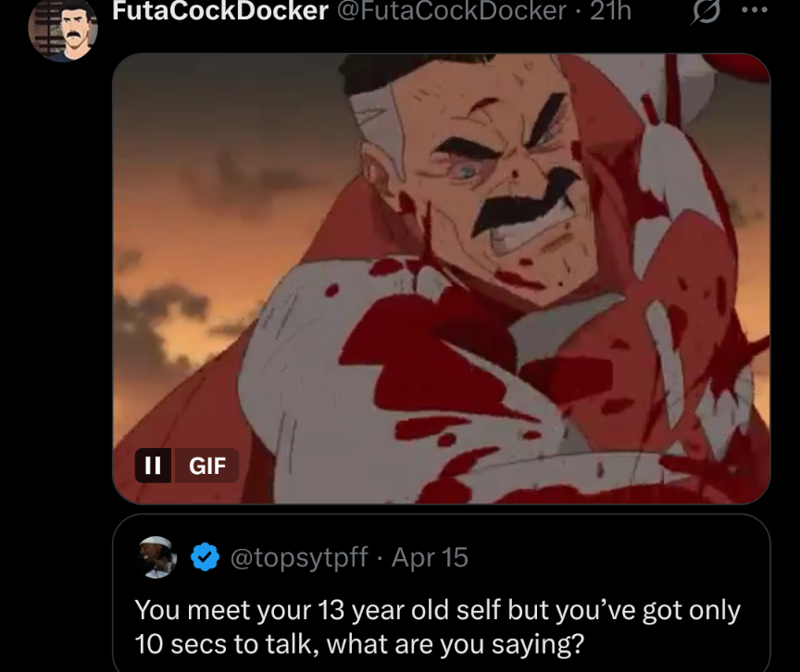Pause the playing GIF
Viewport: 800px width, 672px height.
click(154, 466)
